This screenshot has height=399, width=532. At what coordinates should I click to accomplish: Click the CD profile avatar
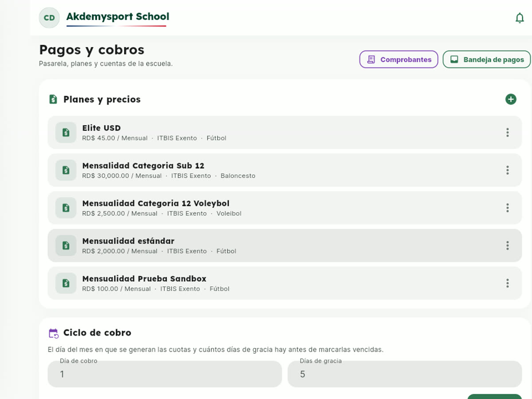(x=49, y=18)
